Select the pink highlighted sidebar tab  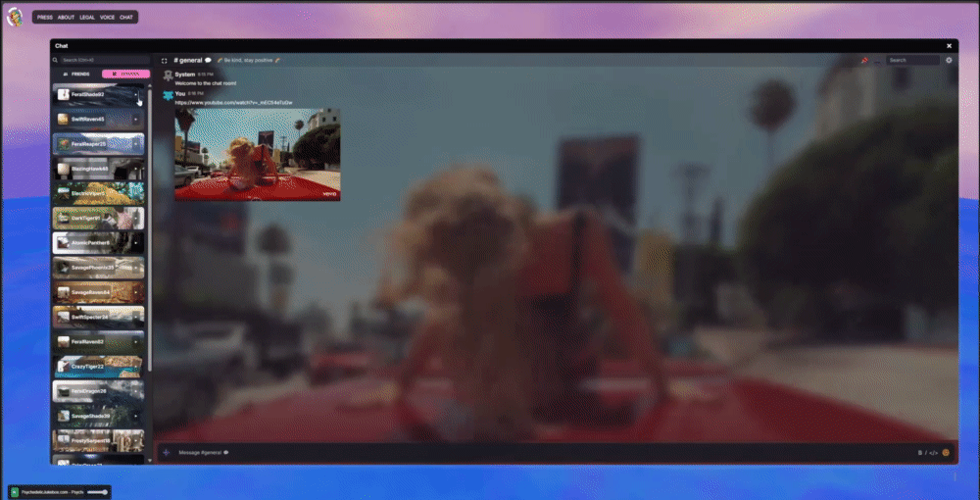[x=125, y=74]
